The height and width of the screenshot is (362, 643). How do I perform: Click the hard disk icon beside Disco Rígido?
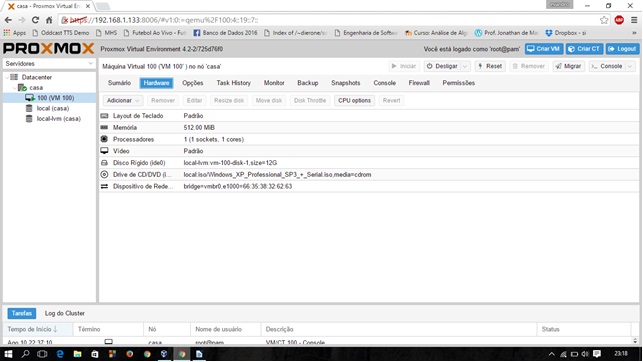pyautogui.click(x=105, y=163)
